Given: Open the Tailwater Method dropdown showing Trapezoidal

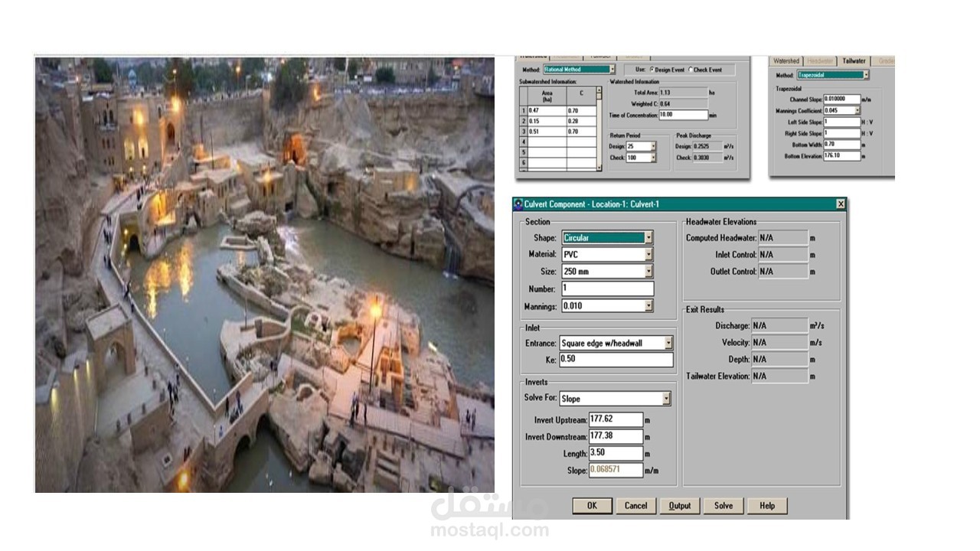Looking at the screenshot, I should (x=866, y=75).
